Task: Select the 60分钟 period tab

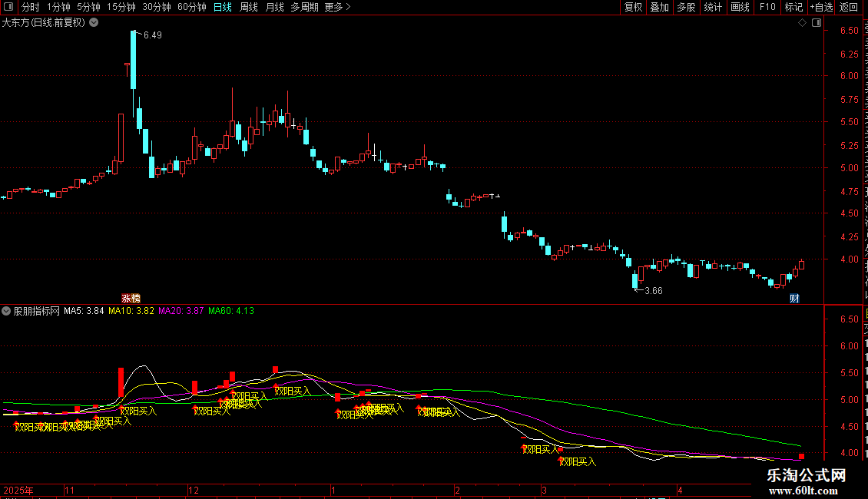Action: point(191,7)
